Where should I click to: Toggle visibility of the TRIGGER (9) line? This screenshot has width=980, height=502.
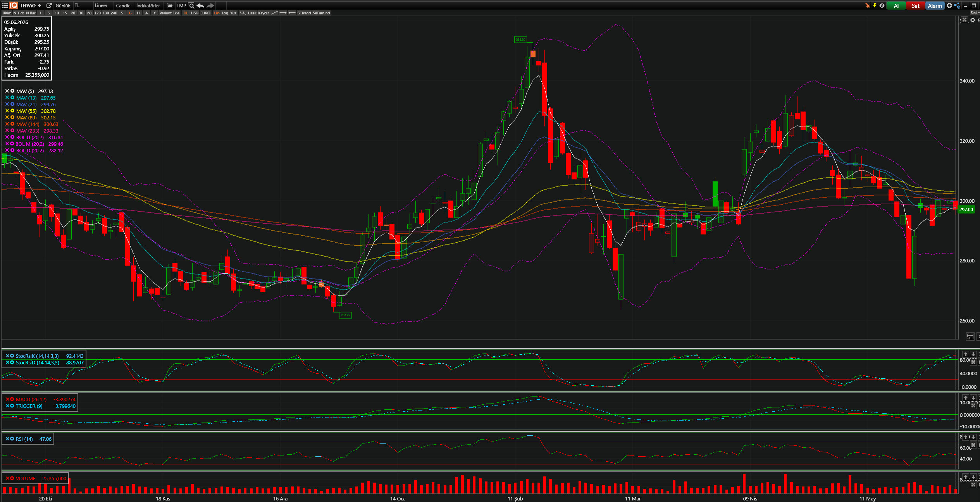[x=12, y=405]
